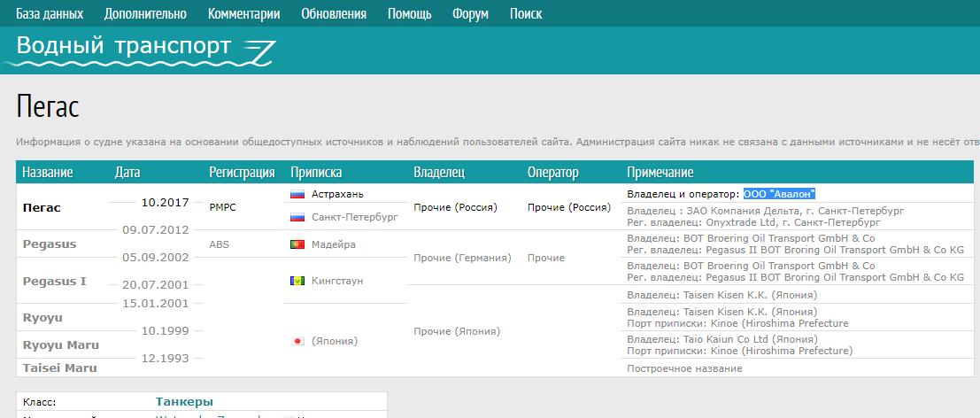Viewport: 980px width, 418px height.
Task: Click the Примечание column header
Action: tap(660, 173)
